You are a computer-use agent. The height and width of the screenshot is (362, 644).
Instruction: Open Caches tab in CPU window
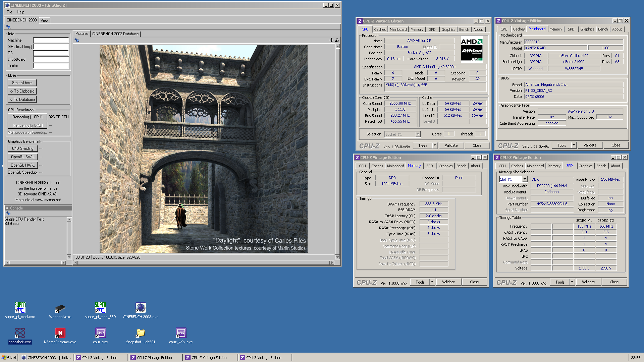point(380,29)
